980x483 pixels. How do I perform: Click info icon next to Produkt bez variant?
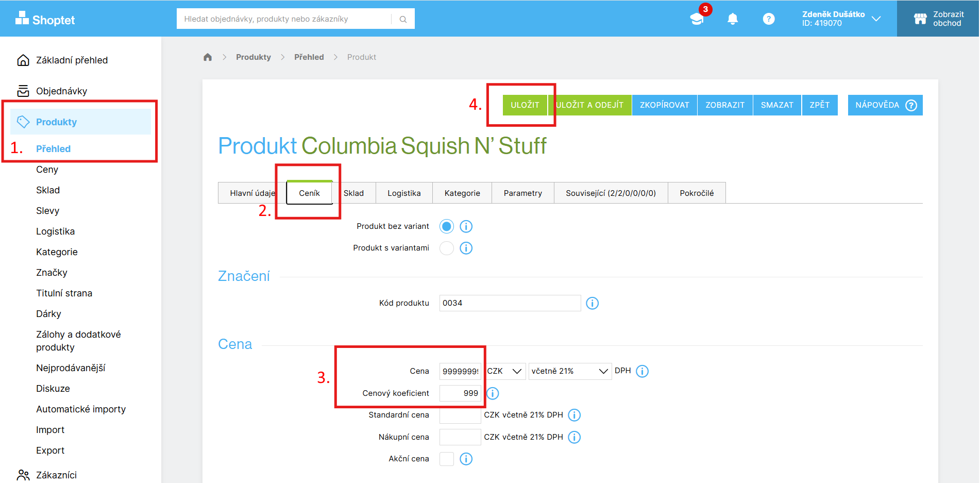click(466, 226)
